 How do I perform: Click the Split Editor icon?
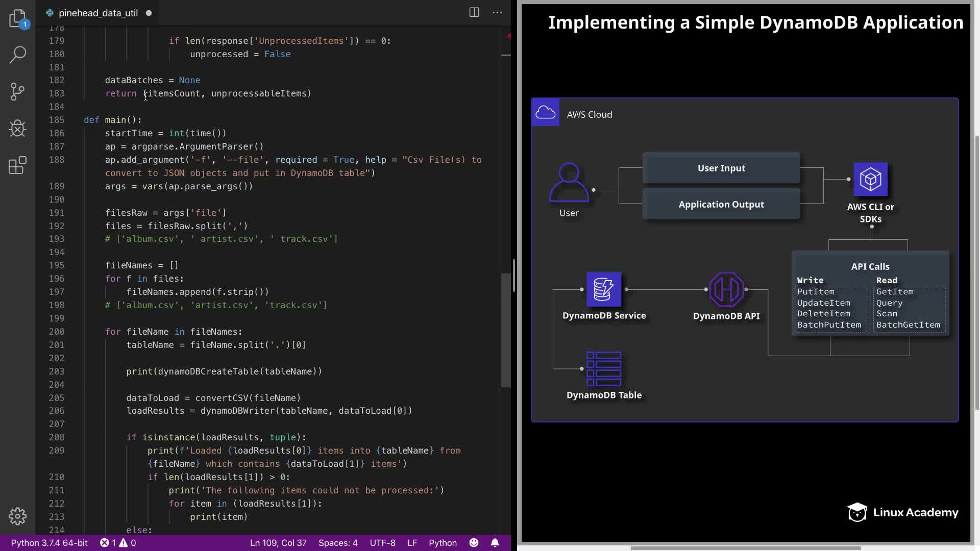474,13
